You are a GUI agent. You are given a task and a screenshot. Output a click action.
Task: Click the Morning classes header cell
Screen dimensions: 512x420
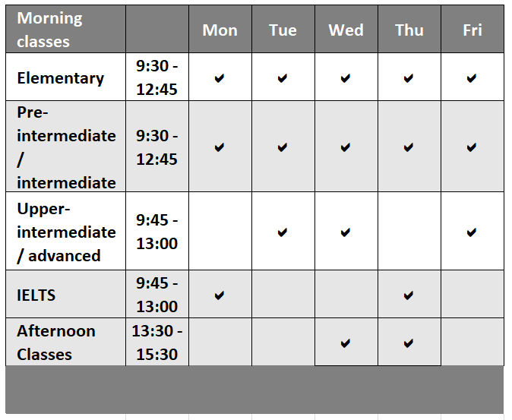65,29
